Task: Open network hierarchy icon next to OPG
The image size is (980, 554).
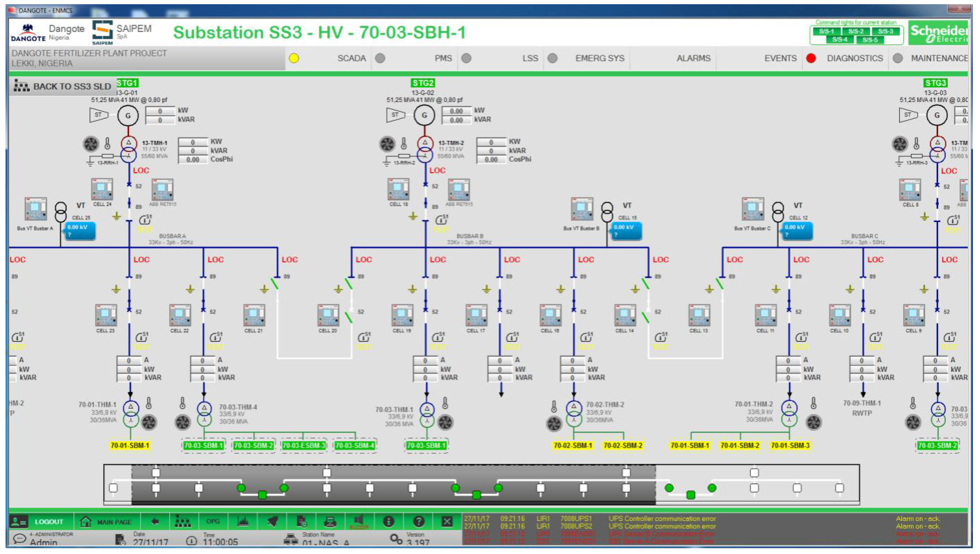Action: click(183, 522)
